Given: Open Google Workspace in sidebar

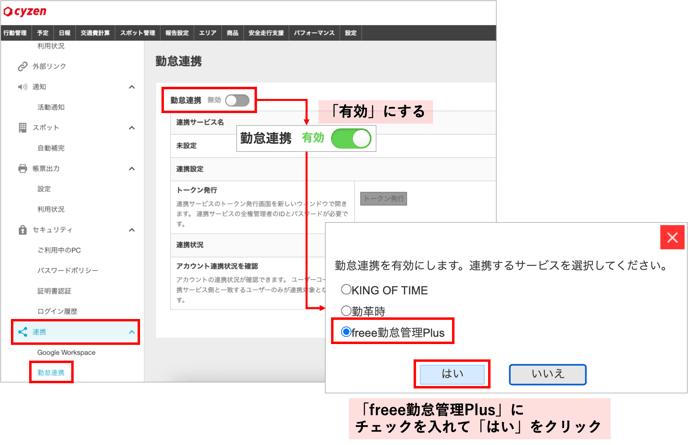Looking at the screenshot, I should click(66, 352).
